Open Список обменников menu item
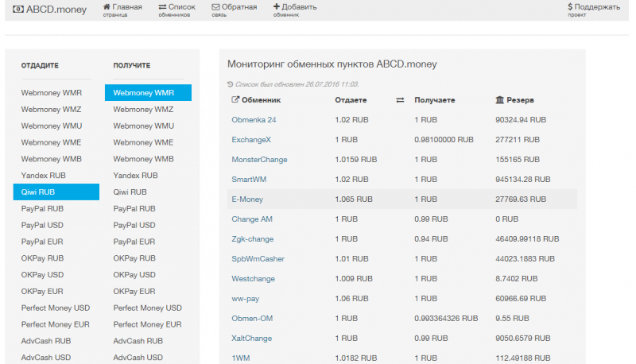This screenshot has height=364, width=636. pyautogui.click(x=176, y=10)
